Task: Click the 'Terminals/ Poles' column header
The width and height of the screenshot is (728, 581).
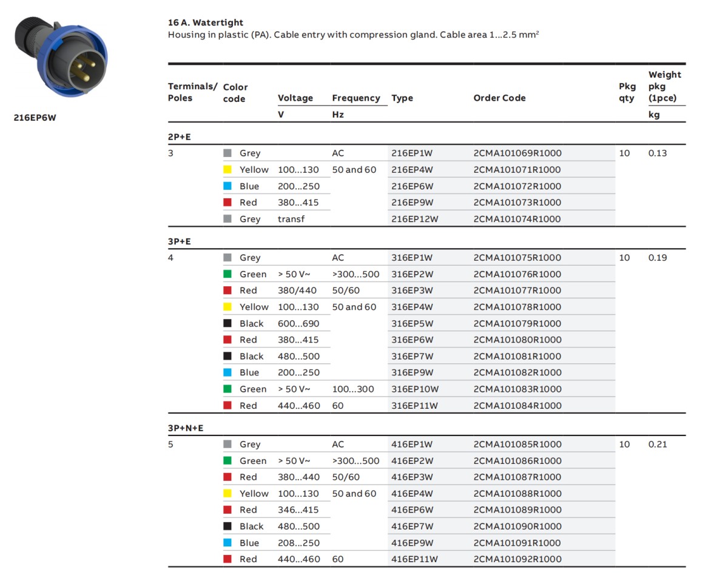Action: [x=192, y=92]
